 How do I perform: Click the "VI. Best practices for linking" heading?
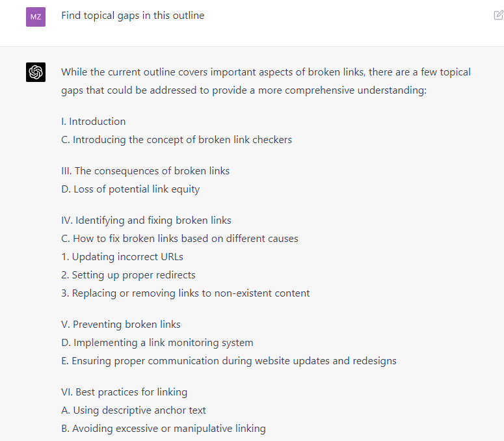pyautogui.click(x=124, y=392)
